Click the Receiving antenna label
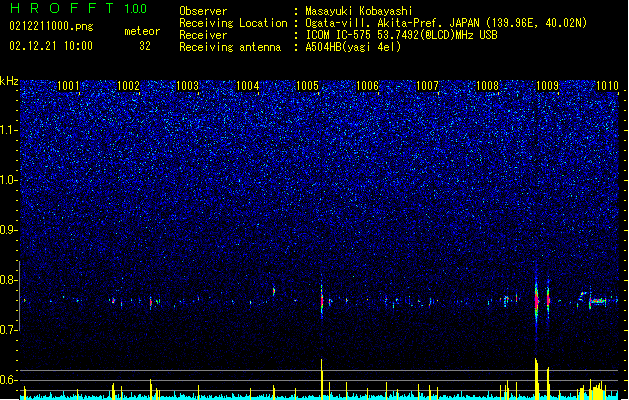 coord(230,47)
